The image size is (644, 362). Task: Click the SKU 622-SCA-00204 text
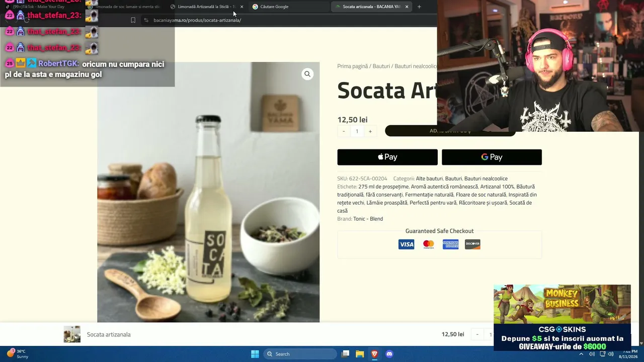pos(362,178)
